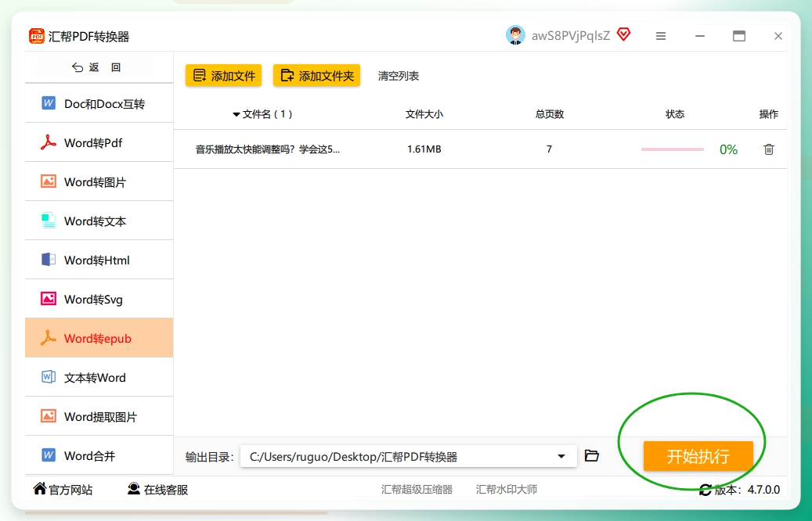
Task: Click the 添加文件 button
Action: tap(224, 76)
